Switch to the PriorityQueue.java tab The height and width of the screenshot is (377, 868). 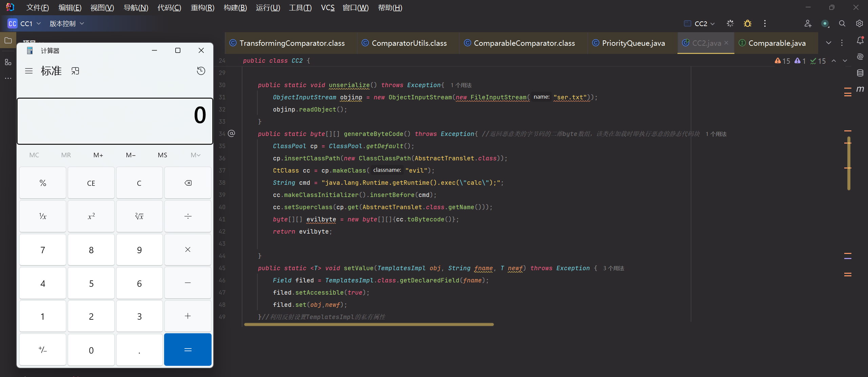633,43
